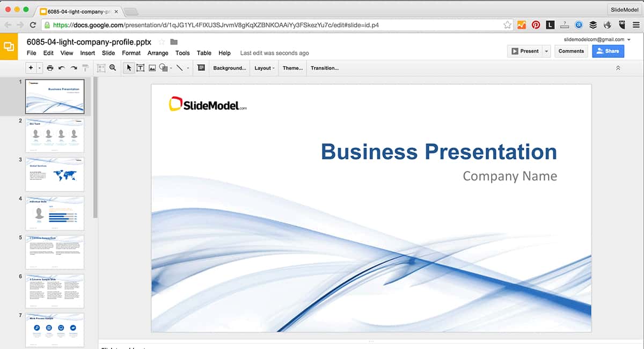The image size is (644, 349).
Task: Open the Arrange menu
Action: coord(158,53)
